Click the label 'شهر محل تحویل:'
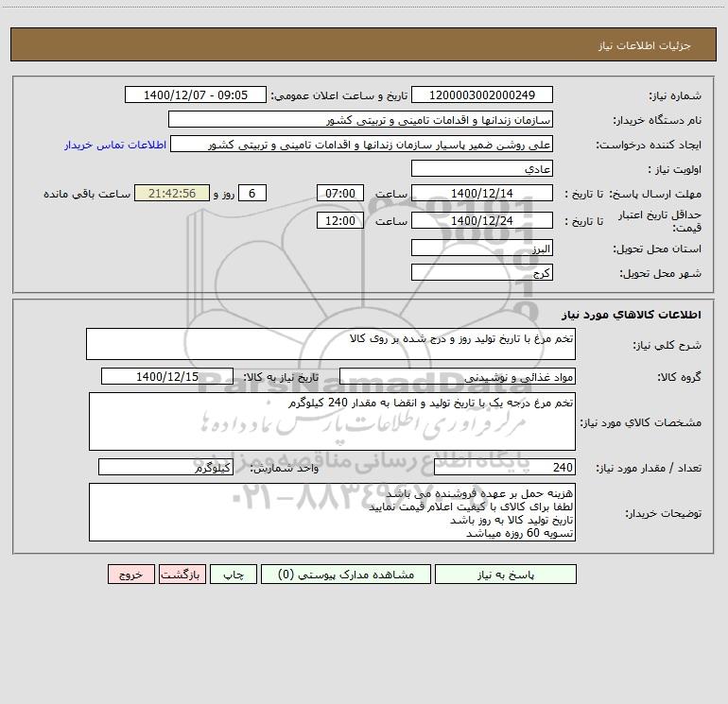 661,273
